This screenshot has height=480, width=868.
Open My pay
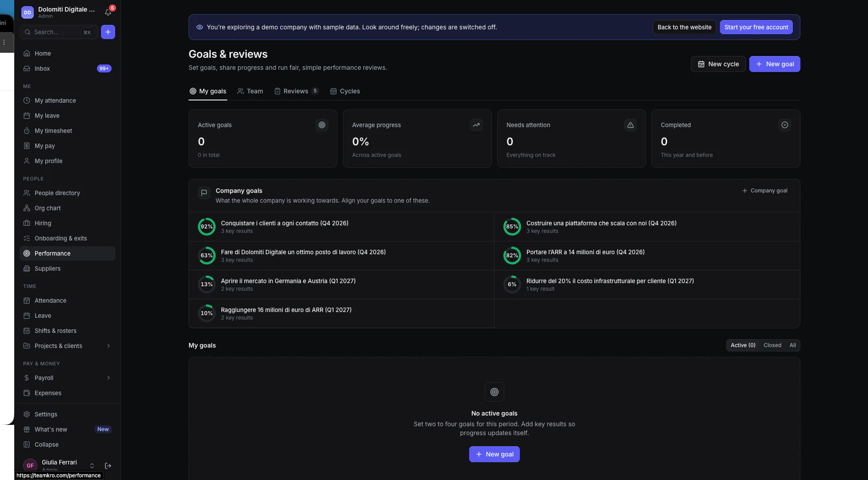pyautogui.click(x=67, y=146)
